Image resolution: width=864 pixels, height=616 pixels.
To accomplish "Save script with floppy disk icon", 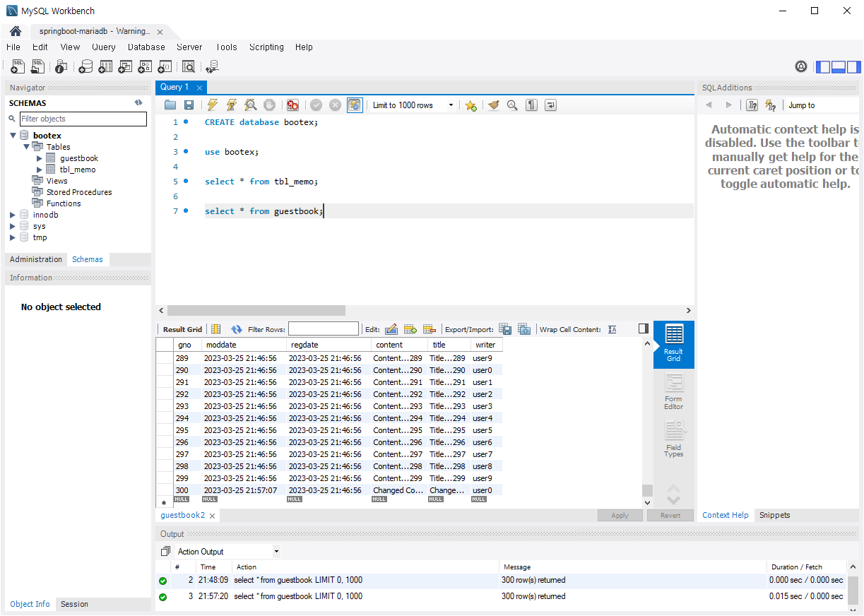I will [x=189, y=105].
